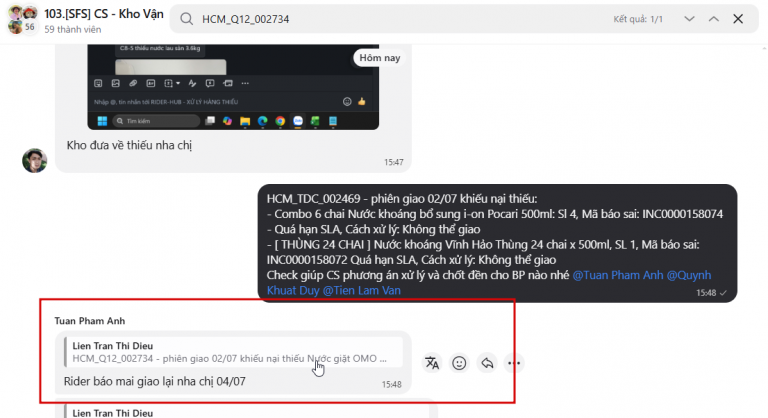The height and width of the screenshot is (418, 768).
Task: Click the sender avatar beside 'Kho đưa về thiếu'
Action: [x=34, y=161]
